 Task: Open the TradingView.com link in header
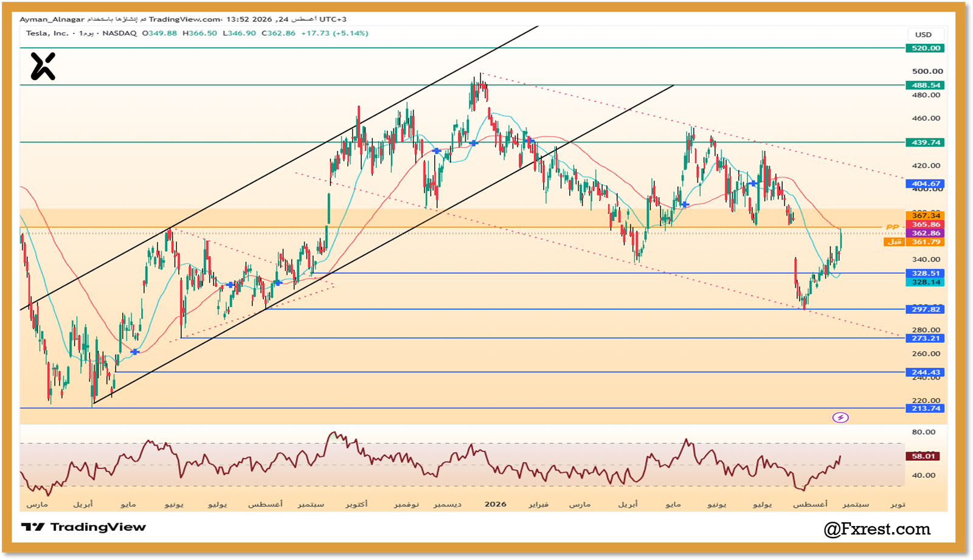pyautogui.click(x=185, y=19)
